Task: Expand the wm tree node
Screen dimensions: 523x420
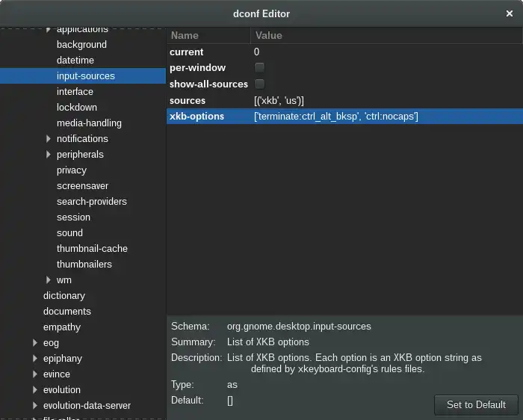Action: click(x=49, y=280)
